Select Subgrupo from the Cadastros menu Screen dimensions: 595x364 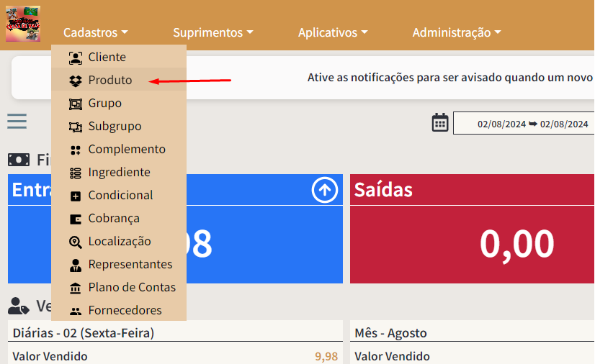coord(115,127)
